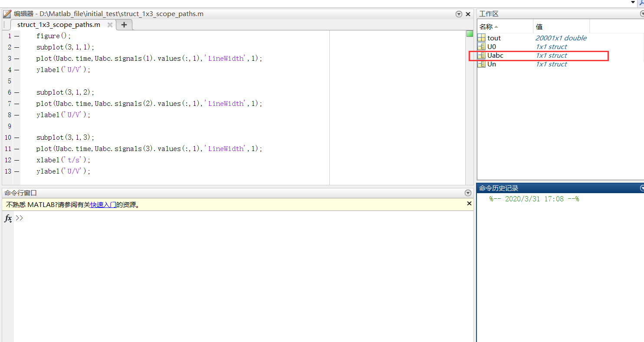Click the 命令行窗口 panel title

tap(21, 193)
